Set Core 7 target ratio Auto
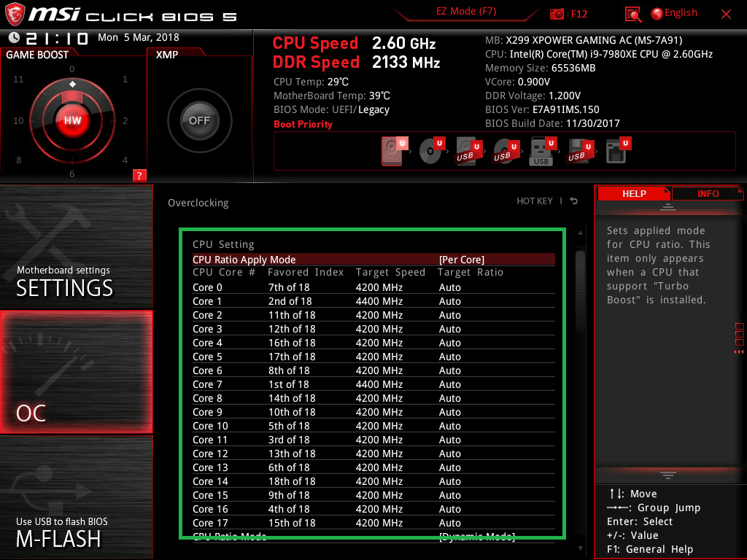This screenshot has width=747, height=560. click(449, 384)
